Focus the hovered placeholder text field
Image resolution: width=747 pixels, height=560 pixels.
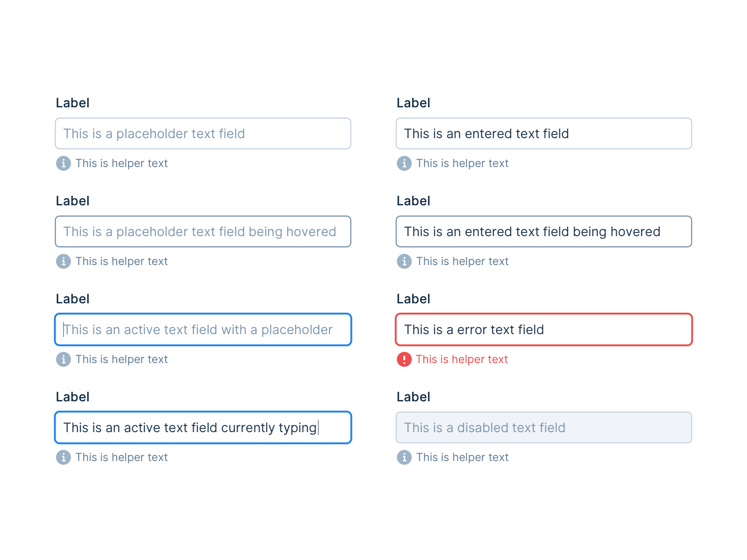[203, 231]
